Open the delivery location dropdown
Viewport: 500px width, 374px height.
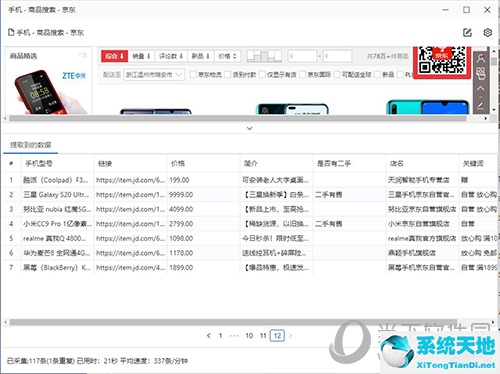click(154, 75)
